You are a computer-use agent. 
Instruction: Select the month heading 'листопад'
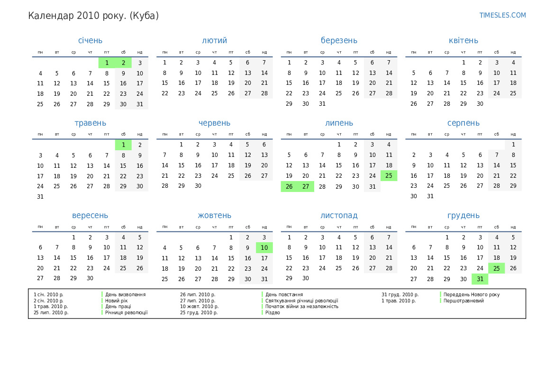339,215
